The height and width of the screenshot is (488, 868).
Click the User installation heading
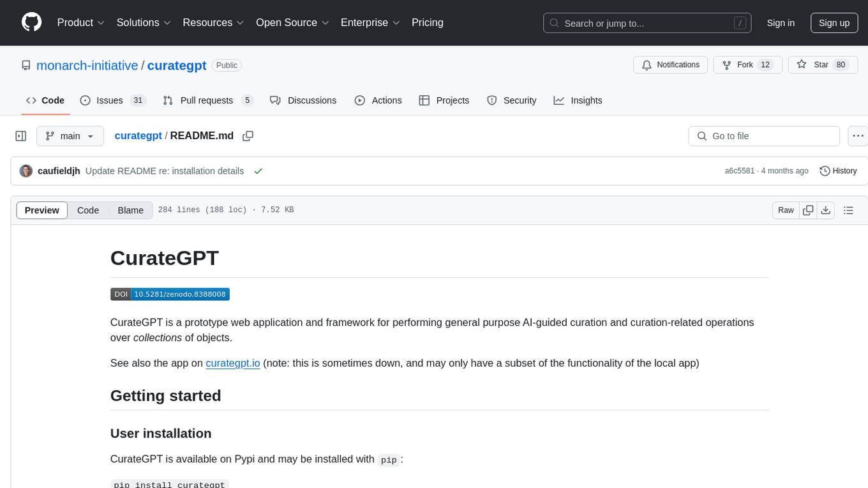[161, 434]
